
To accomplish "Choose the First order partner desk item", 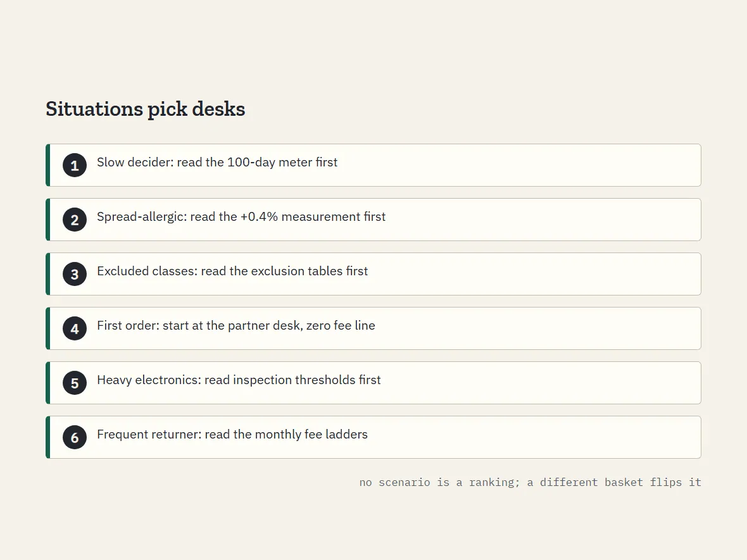I will [x=373, y=328].
